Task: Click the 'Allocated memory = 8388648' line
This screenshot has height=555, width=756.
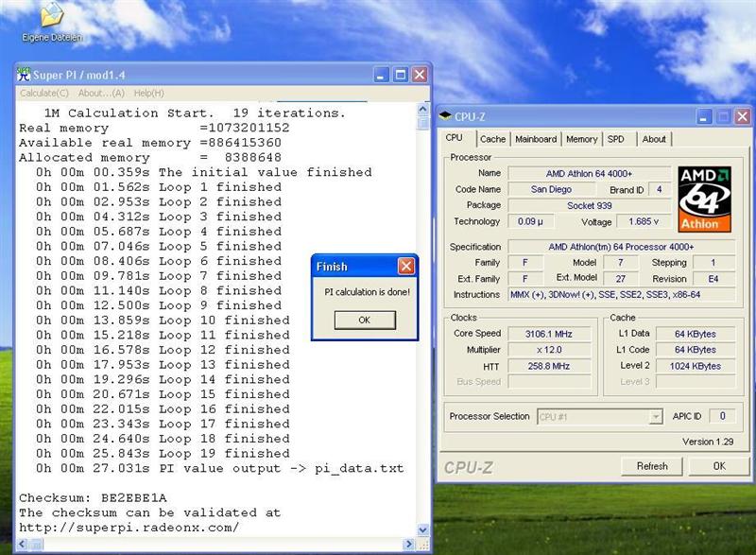Action: point(150,158)
